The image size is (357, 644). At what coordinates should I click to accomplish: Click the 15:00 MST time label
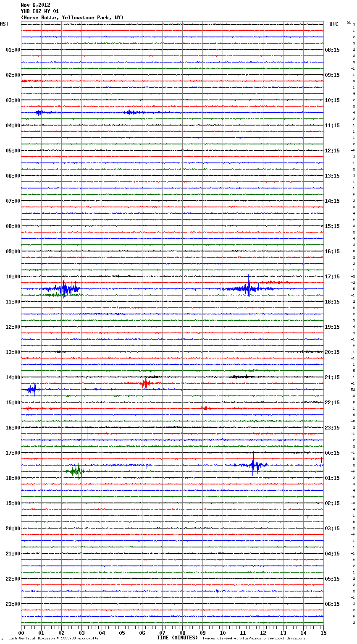(x=13, y=403)
